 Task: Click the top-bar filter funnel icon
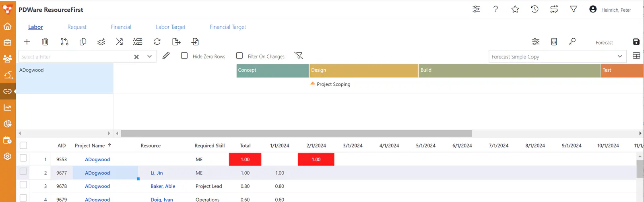tap(574, 9)
